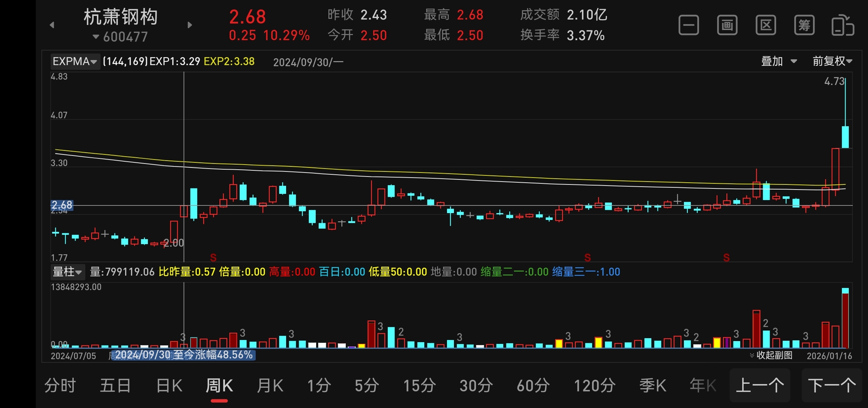
Task: Go to next stock with right arrow
Action: point(190,25)
